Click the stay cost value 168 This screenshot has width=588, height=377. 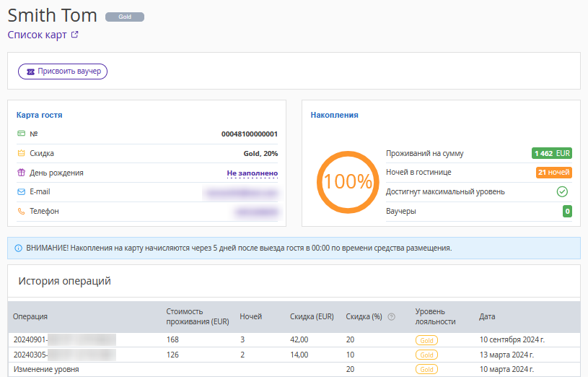coord(172,340)
